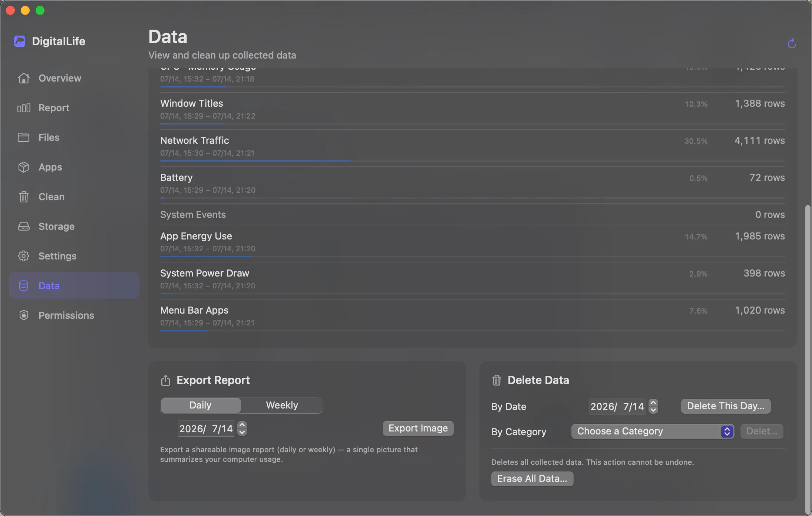Viewport: 812px width, 516px height.
Task: Click the 4,111 rows count
Action: [x=760, y=140]
